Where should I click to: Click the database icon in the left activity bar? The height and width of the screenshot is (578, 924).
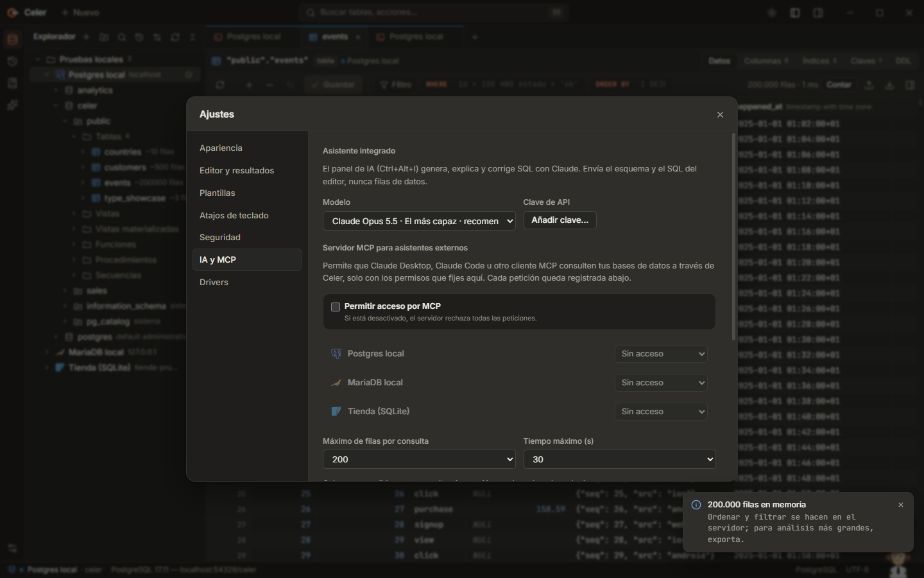tap(12, 40)
